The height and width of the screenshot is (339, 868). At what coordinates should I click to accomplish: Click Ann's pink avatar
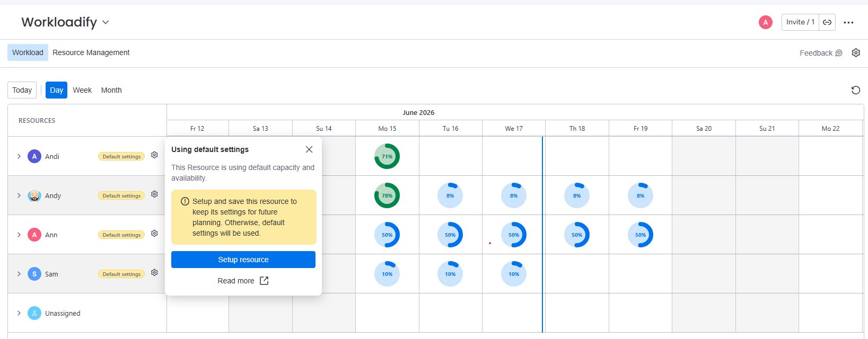(34, 235)
